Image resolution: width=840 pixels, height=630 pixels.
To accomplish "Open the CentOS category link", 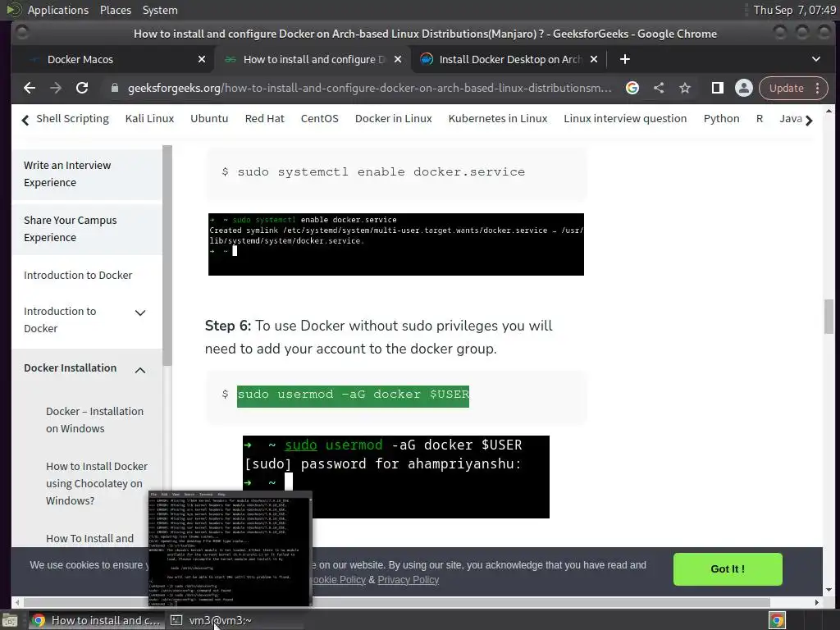I will [319, 118].
